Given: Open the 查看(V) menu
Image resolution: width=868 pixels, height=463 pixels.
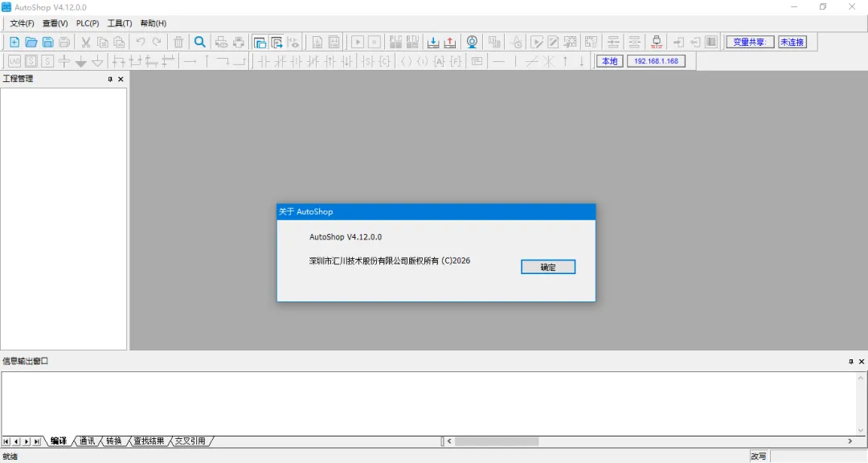Looking at the screenshot, I should pyautogui.click(x=55, y=23).
